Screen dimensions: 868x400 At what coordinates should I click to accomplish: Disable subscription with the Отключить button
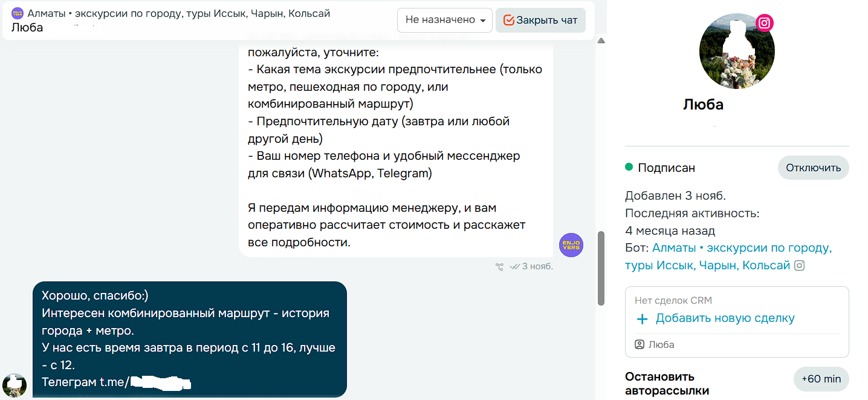point(813,168)
